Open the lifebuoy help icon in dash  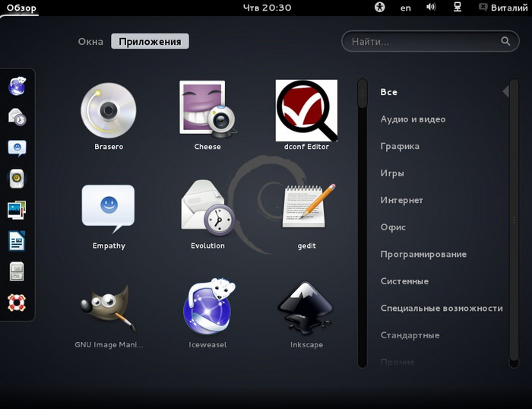[x=17, y=303]
